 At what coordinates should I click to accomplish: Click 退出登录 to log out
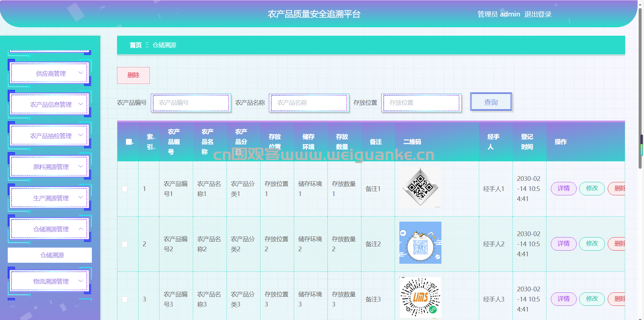(x=538, y=14)
